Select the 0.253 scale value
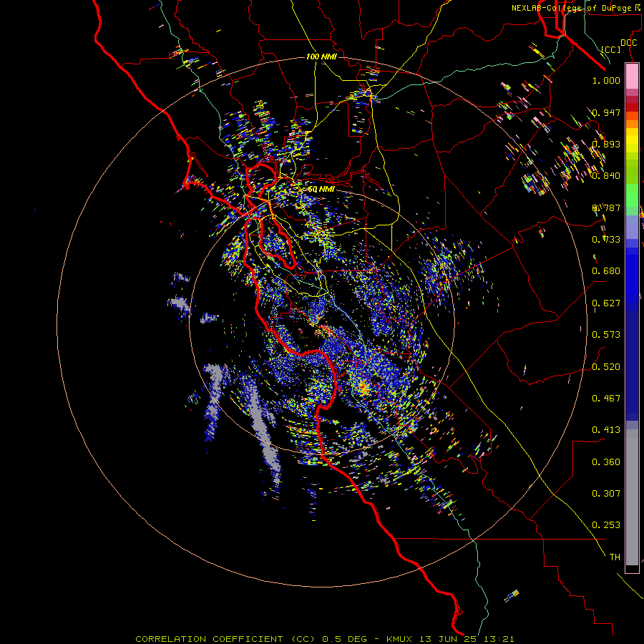This screenshot has width=644, height=644. coord(606,525)
